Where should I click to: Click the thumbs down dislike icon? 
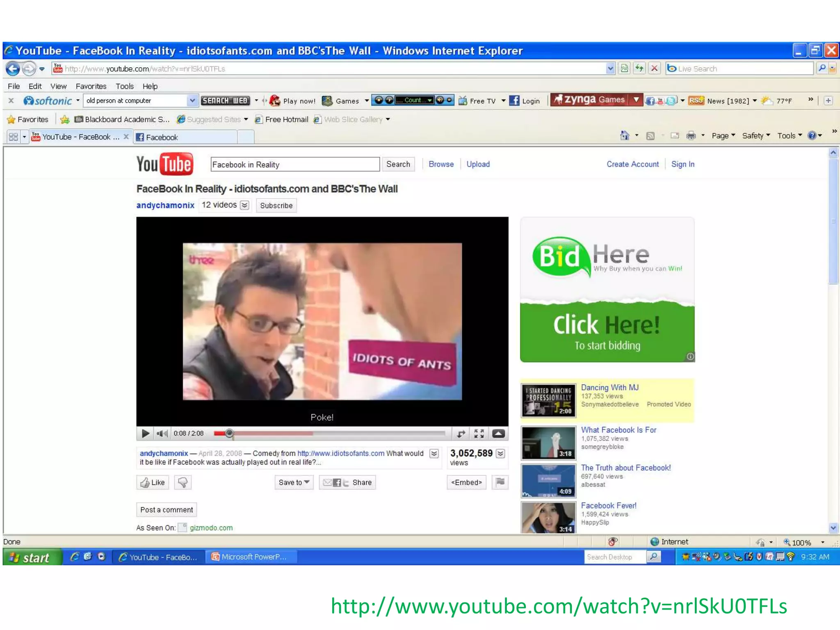coord(183,482)
